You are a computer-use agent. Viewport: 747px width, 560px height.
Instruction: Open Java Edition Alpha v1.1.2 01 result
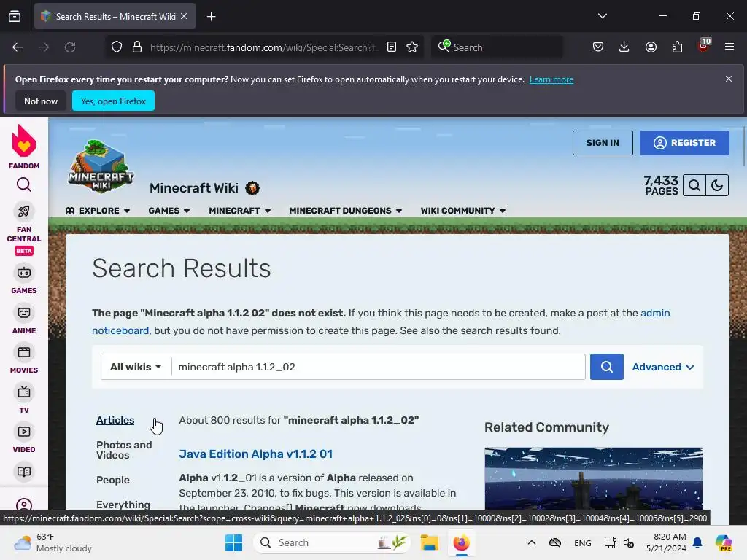[256, 454]
